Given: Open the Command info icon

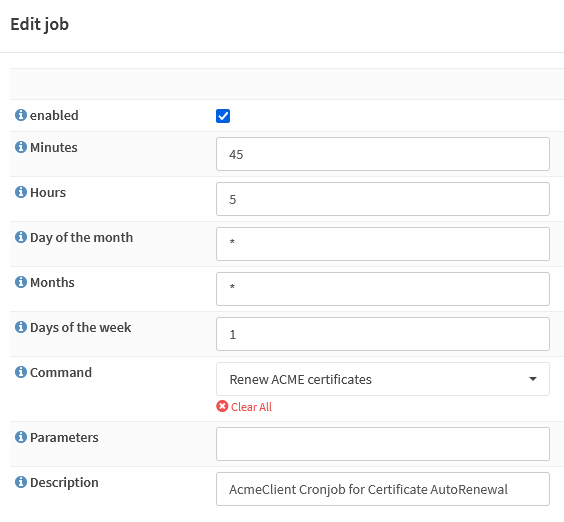Looking at the screenshot, I should (21, 372).
